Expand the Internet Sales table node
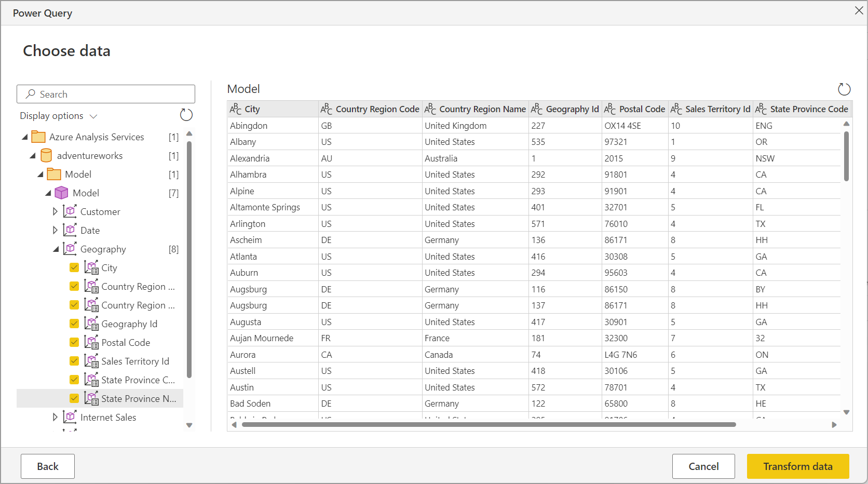Screen dimensions: 868x484 click(55, 417)
